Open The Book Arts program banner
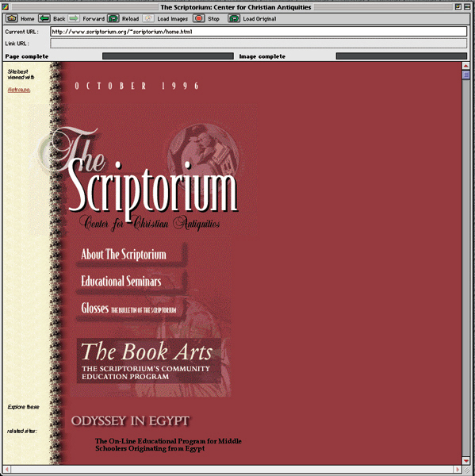The height and width of the screenshot is (476, 475). pos(149,361)
